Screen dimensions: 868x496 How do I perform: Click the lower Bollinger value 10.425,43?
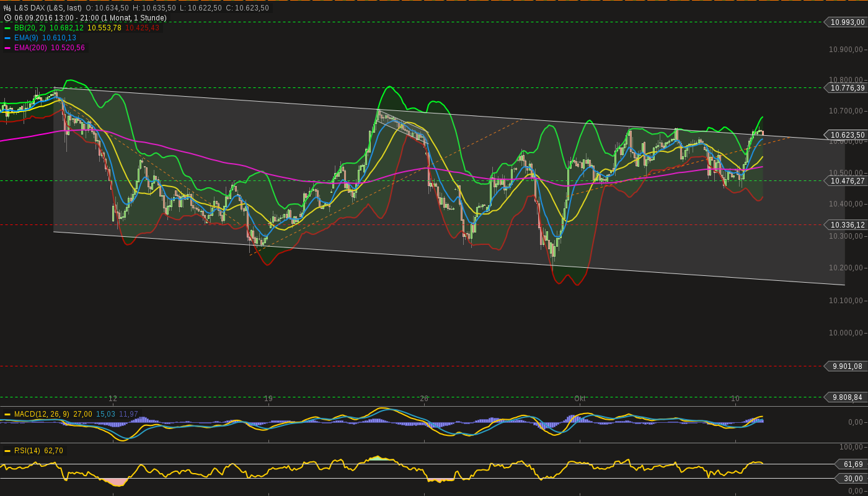142,28
